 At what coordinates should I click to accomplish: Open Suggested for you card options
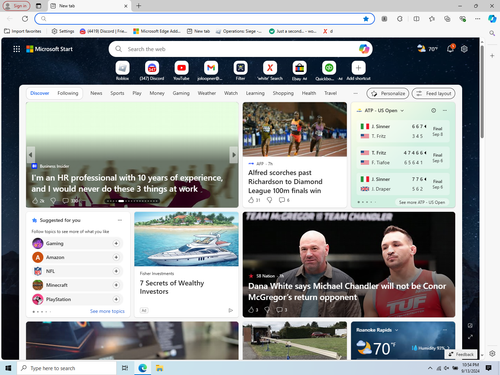pyautogui.click(x=120, y=220)
